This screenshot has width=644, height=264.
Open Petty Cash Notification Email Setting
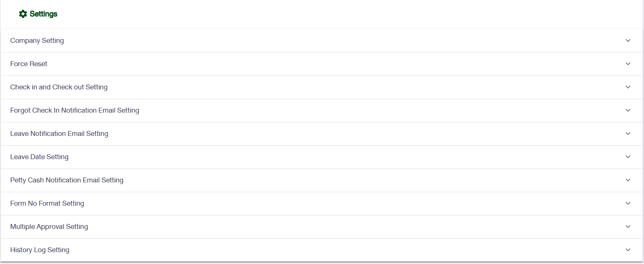(67, 180)
